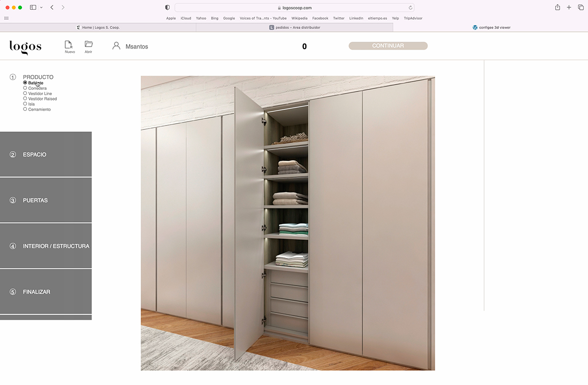588x385 pixels.
Task: Click the price counter showing 0
Action: click(x=304, y=47)
